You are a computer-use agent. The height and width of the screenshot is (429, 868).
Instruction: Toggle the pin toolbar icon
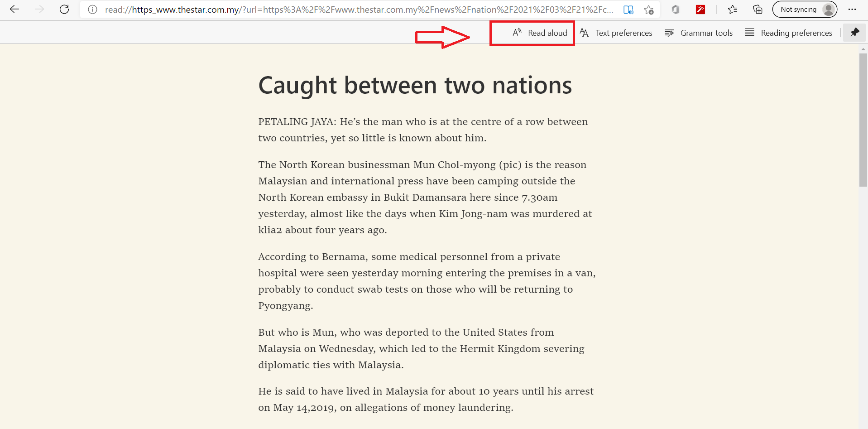854,33
